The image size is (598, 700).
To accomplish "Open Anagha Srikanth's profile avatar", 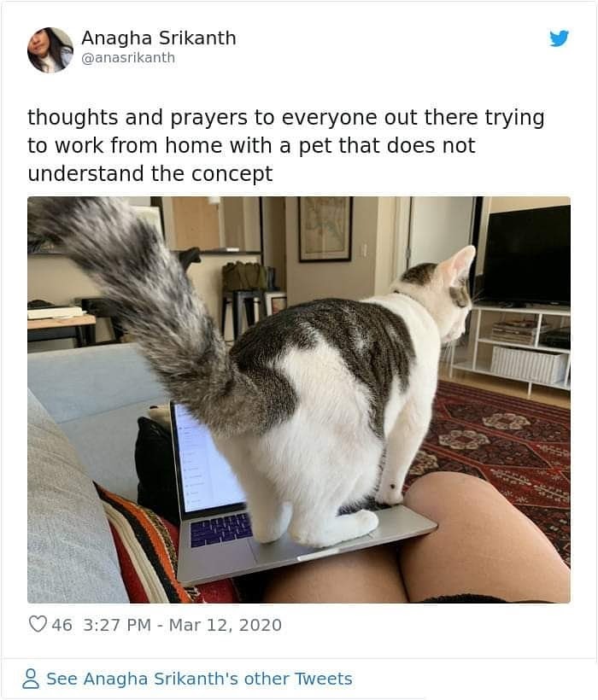I will (50, 50).
